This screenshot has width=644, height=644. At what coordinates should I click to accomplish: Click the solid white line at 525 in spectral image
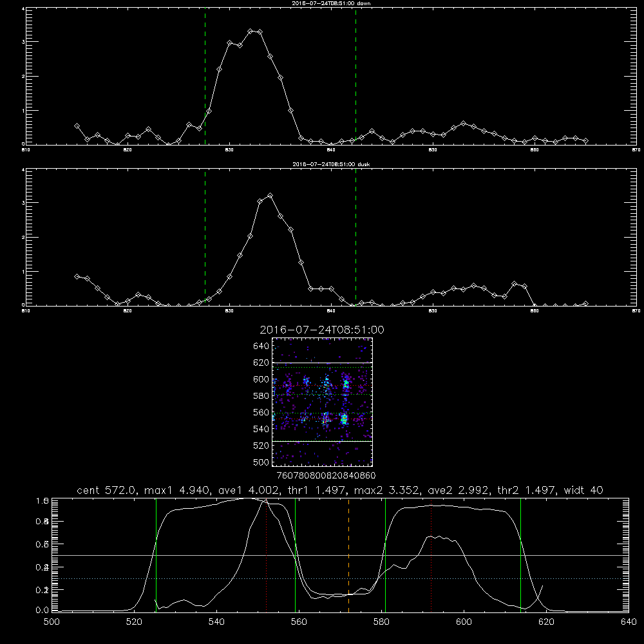pyautogui.click(x=323, y=441)
